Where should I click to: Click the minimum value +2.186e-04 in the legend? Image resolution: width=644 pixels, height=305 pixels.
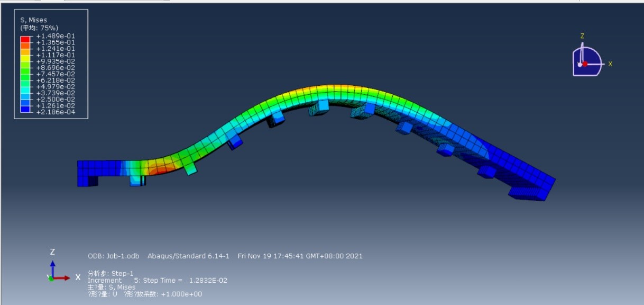tap(55, 112)
